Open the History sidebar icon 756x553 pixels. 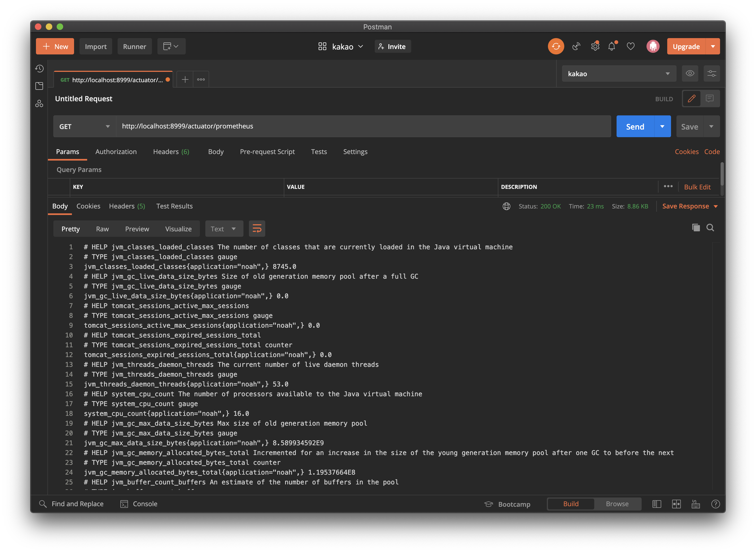[x=39, y=69]
